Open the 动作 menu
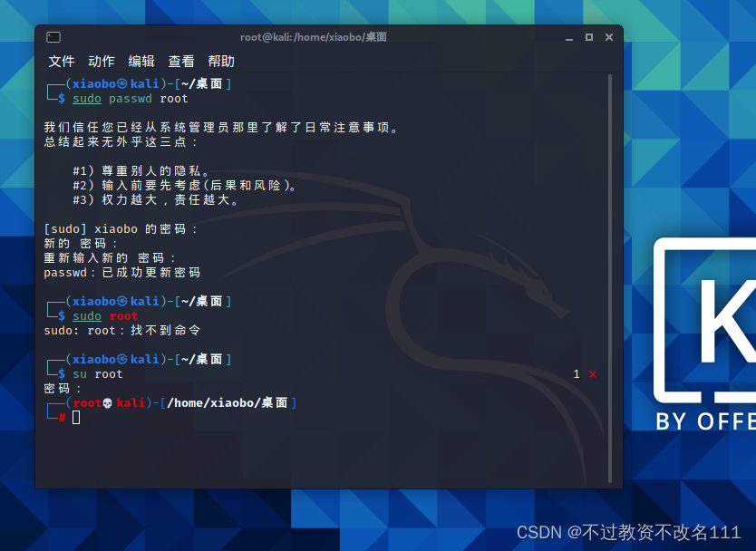This screenshot has width=756, height=551. [102, 62]
